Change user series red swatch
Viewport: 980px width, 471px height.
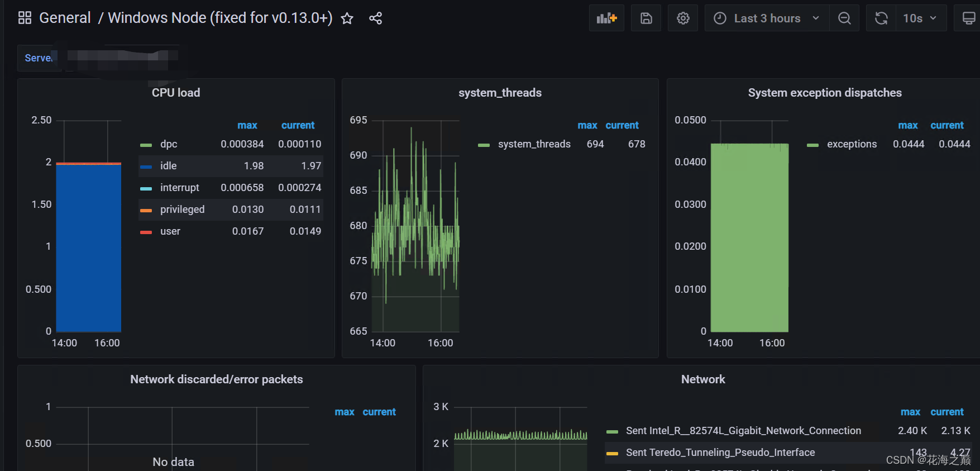pos(146,232)
